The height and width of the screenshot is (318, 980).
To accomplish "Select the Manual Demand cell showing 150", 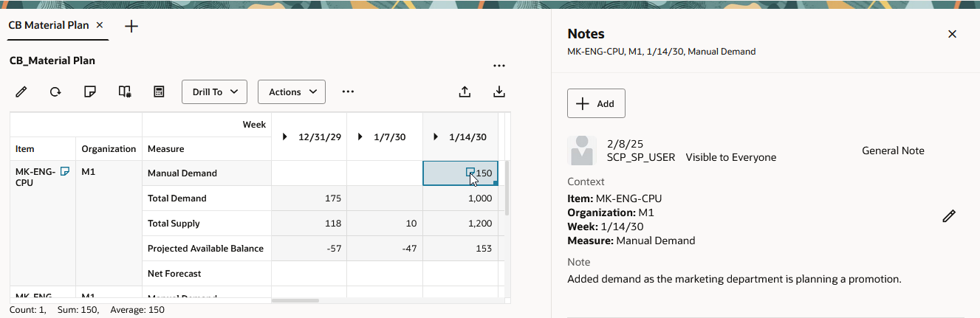I will (x=461, y=173).
